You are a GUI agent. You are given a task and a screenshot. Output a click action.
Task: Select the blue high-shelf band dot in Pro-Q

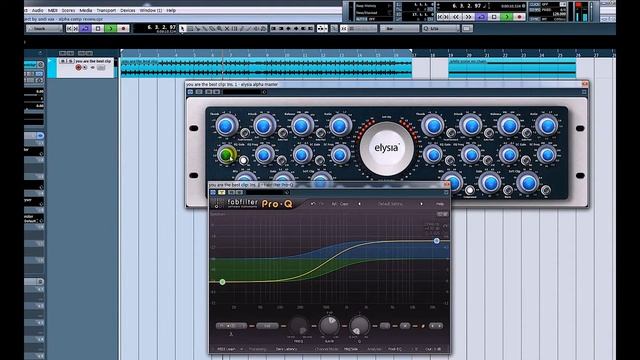coord(436,241)
